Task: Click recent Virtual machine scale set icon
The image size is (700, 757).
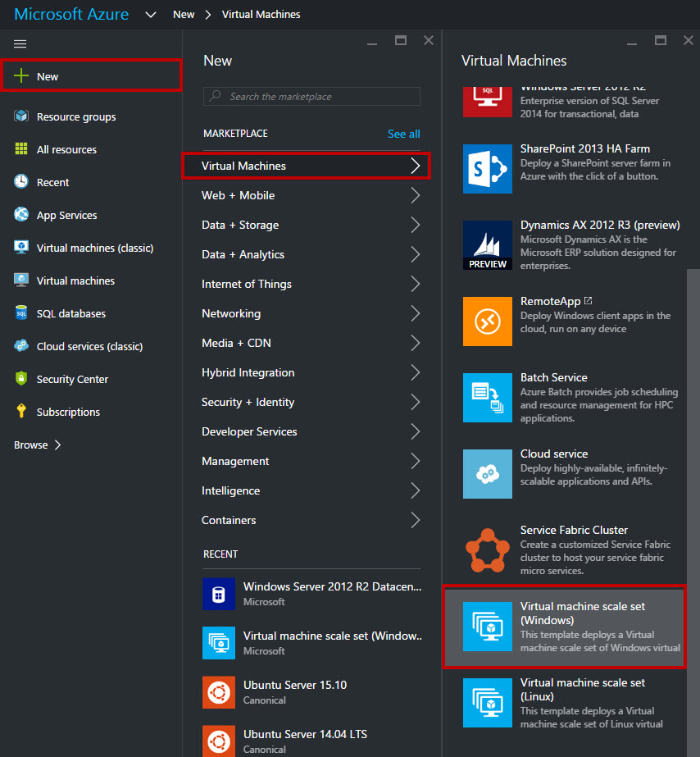Action: click(x=219, y=643)
